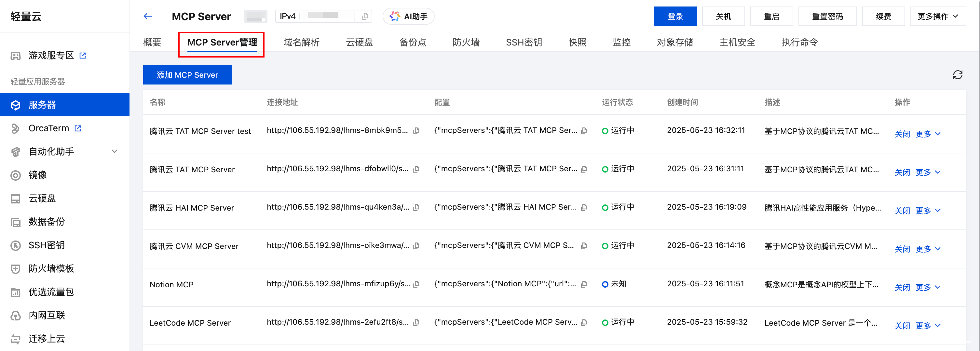
Task: Click 关闭 for CVM MCP Server
Action: pos(902,249)
